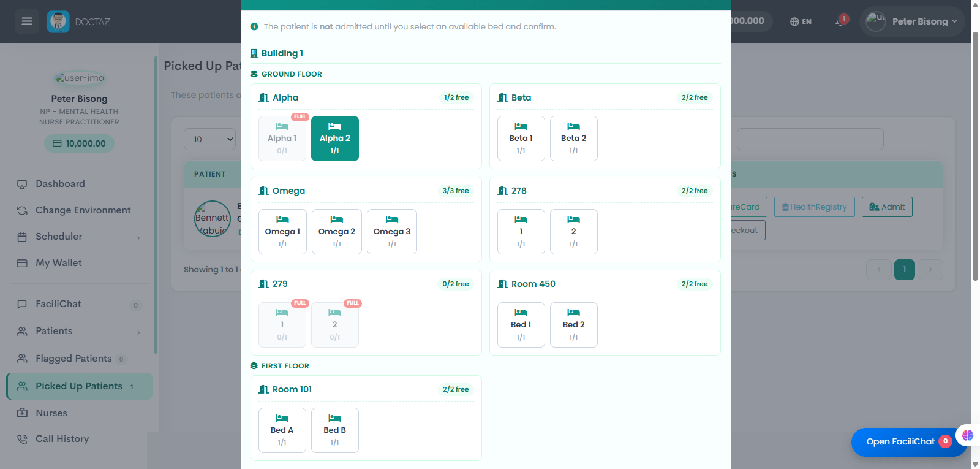Select bed Alpha 2
This screenshot has height=469, width=980.
(335, 139)
